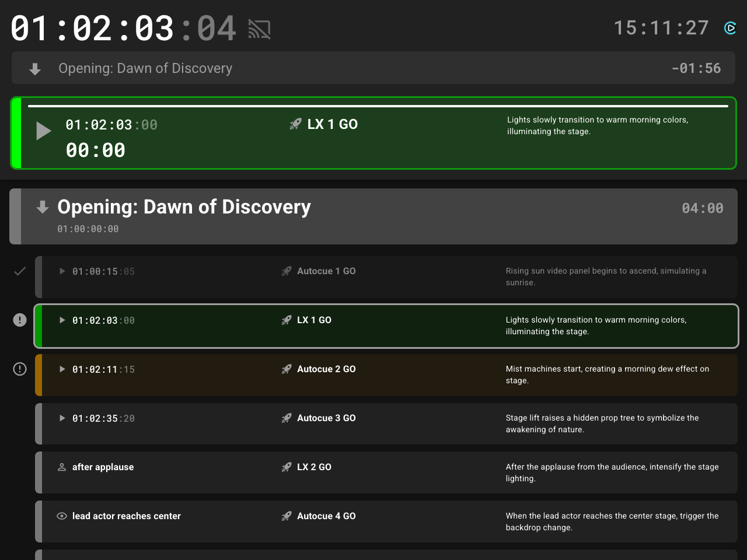Screen dimensions: 747x560
Task: Select the Autocue 4 GO cue title
Action: [326, 516]
